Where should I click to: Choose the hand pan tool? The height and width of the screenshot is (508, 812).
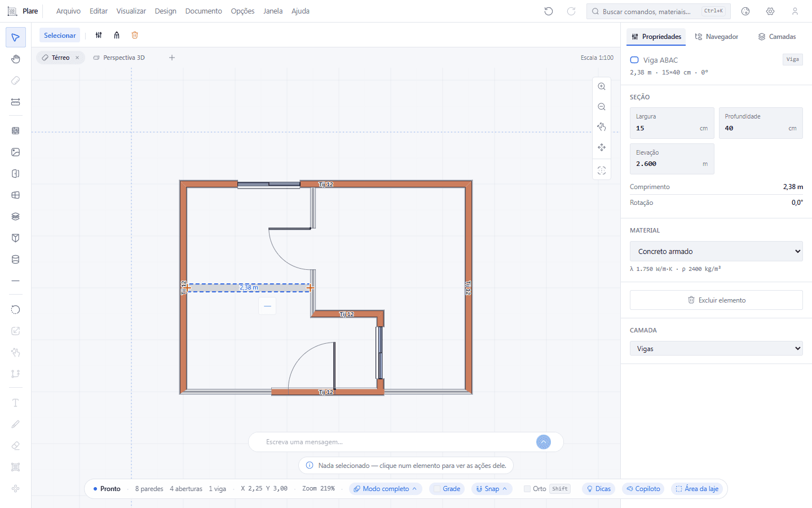[x=16, y=59]
